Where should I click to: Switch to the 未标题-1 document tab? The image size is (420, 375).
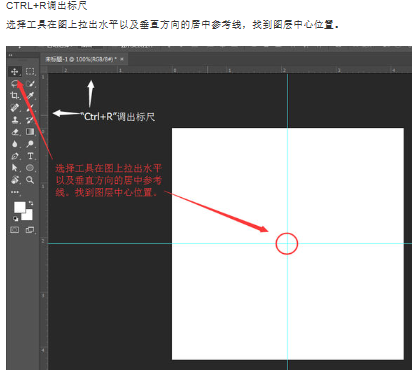click(x=81, y=59)
